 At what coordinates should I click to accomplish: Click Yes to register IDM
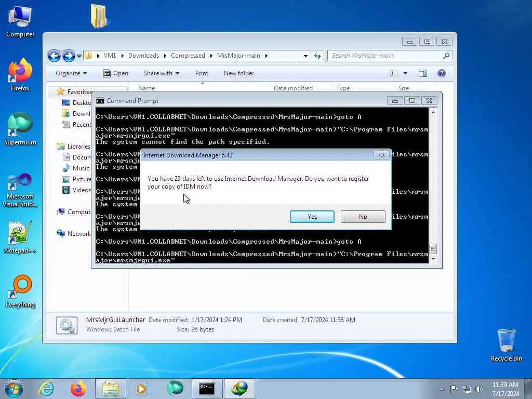(312, 217)
